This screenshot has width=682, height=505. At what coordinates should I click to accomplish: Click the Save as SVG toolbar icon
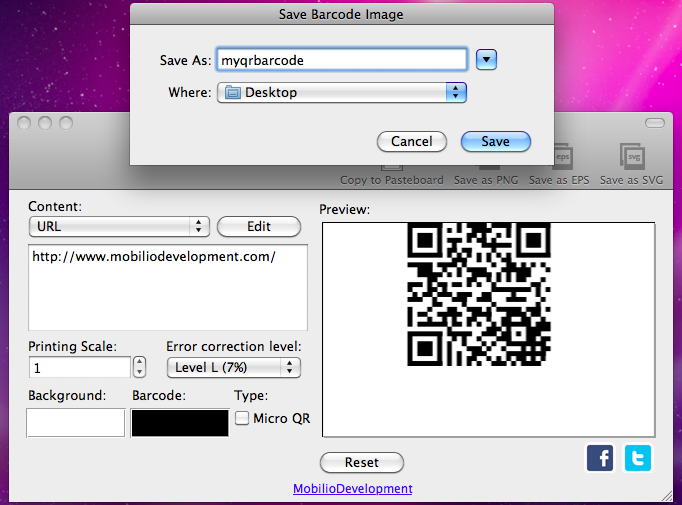[x=631, y=164]
